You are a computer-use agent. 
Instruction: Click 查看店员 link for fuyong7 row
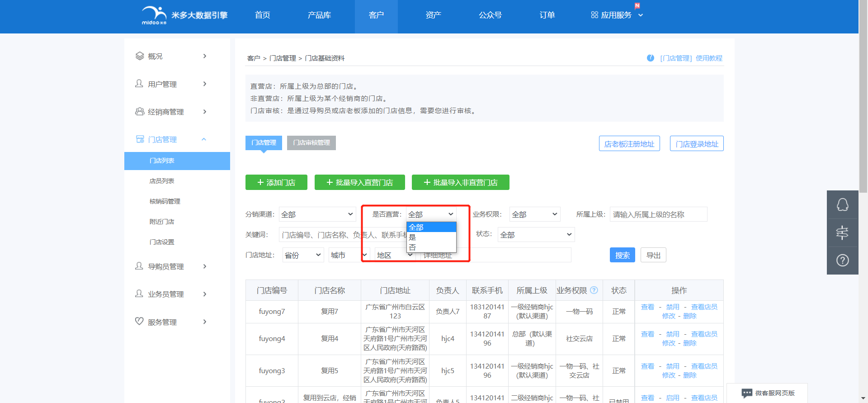pyautogui.click(x=704, y=307)
